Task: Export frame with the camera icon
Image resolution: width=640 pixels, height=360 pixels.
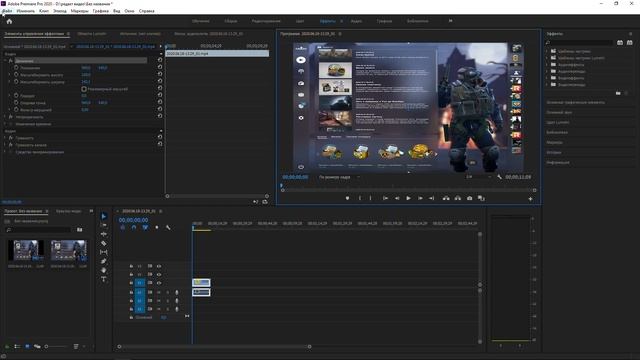Action: click(470, 198)
